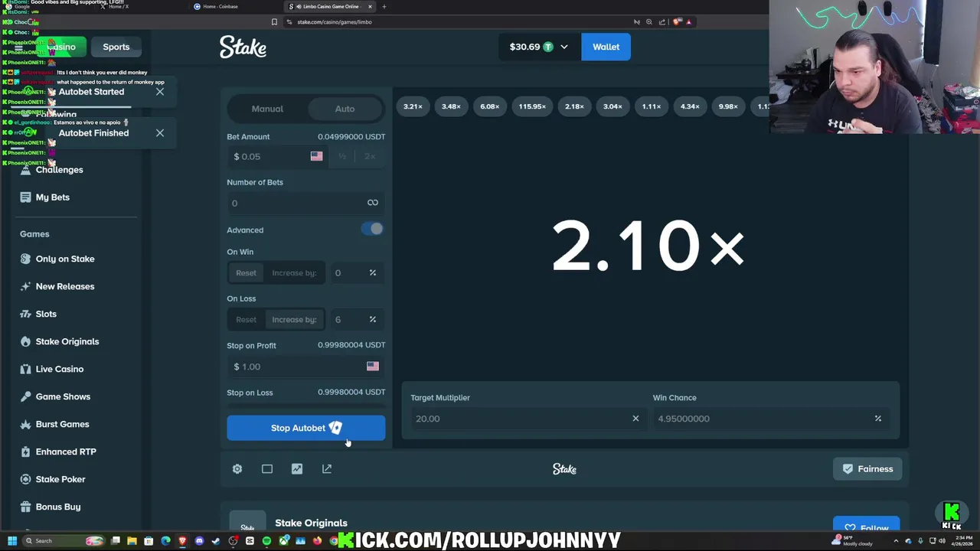
Task: Click the share icon in address bar
Action: coord(662,22)
